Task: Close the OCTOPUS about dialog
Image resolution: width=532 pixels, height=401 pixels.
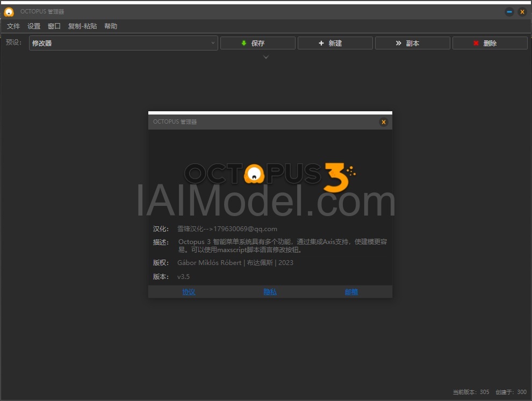Action: pos(383,122)
